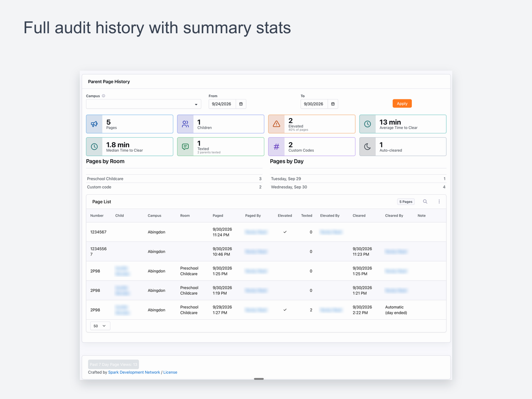Click the Past 7 Day Page Views badge

coord(113,365)
